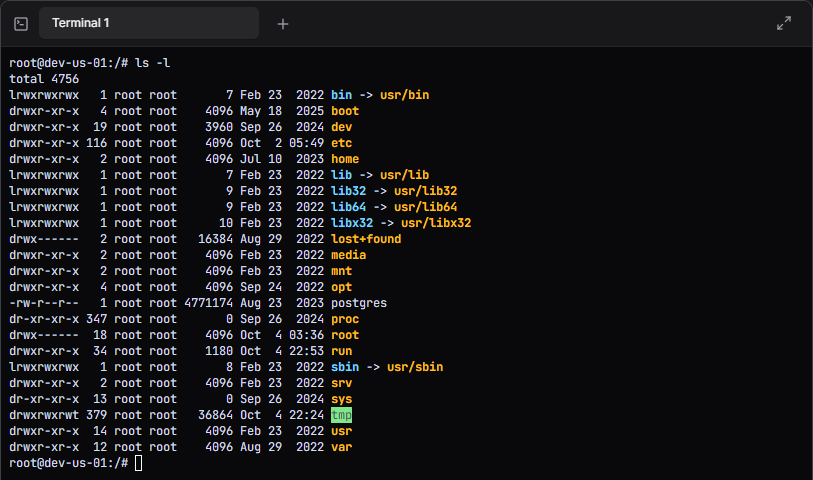Viewport: 813px width, 480px height.
Task: Click the terminal panel icon
Action: click(21, 24)
